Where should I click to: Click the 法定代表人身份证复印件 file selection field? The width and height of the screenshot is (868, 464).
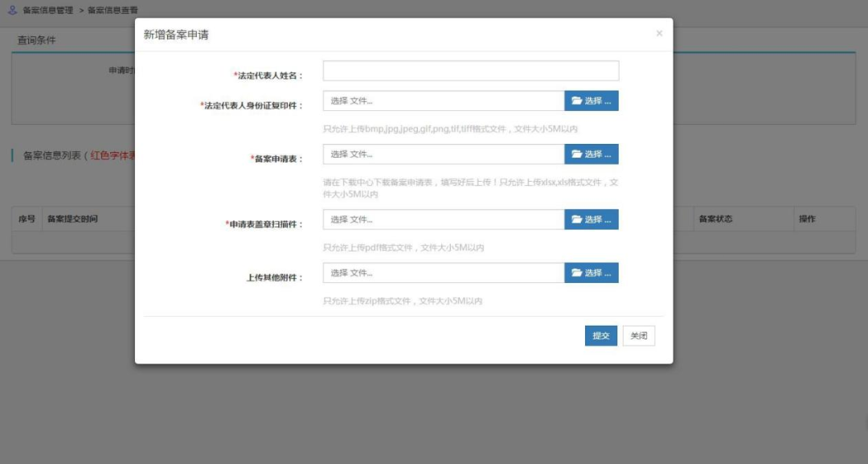click(x=442, y=100)
